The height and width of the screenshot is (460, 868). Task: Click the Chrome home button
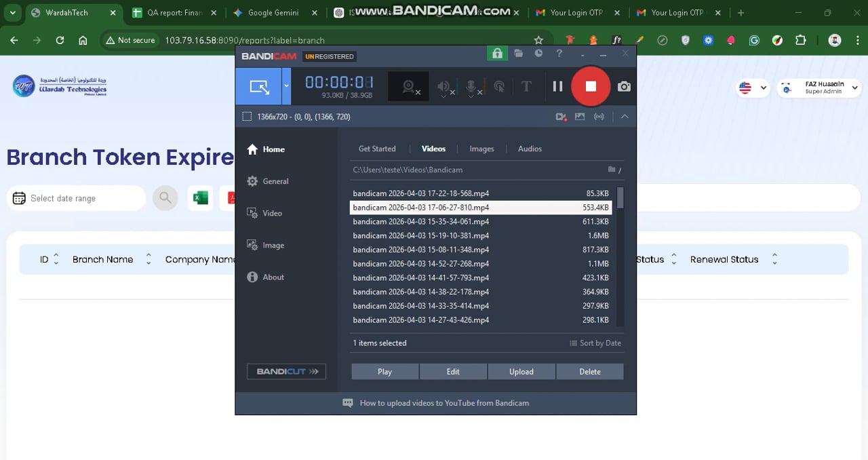point(83,40)
